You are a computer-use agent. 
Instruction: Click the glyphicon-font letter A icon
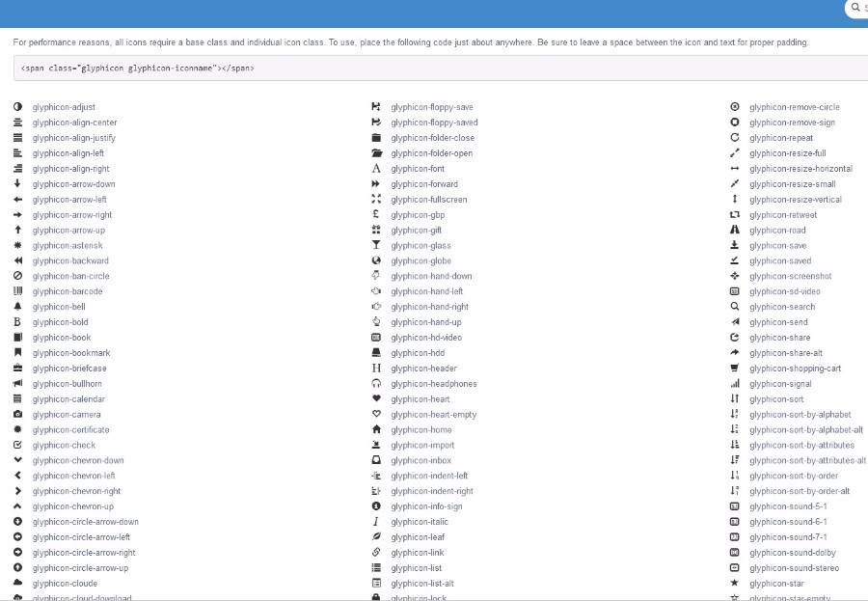(376, 169)
